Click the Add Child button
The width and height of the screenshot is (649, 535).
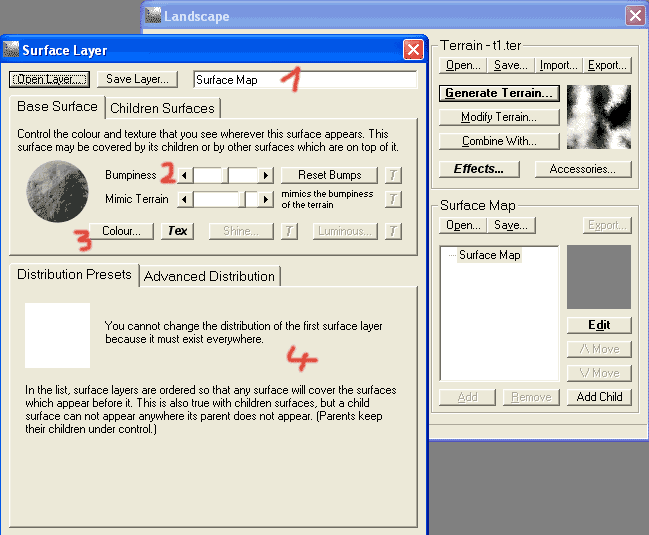(598, 397)
